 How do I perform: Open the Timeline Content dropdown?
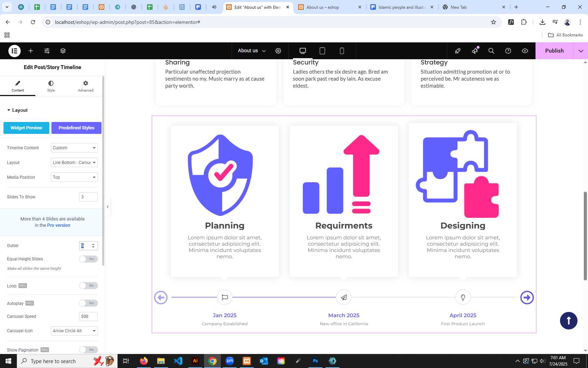point(74,148)
